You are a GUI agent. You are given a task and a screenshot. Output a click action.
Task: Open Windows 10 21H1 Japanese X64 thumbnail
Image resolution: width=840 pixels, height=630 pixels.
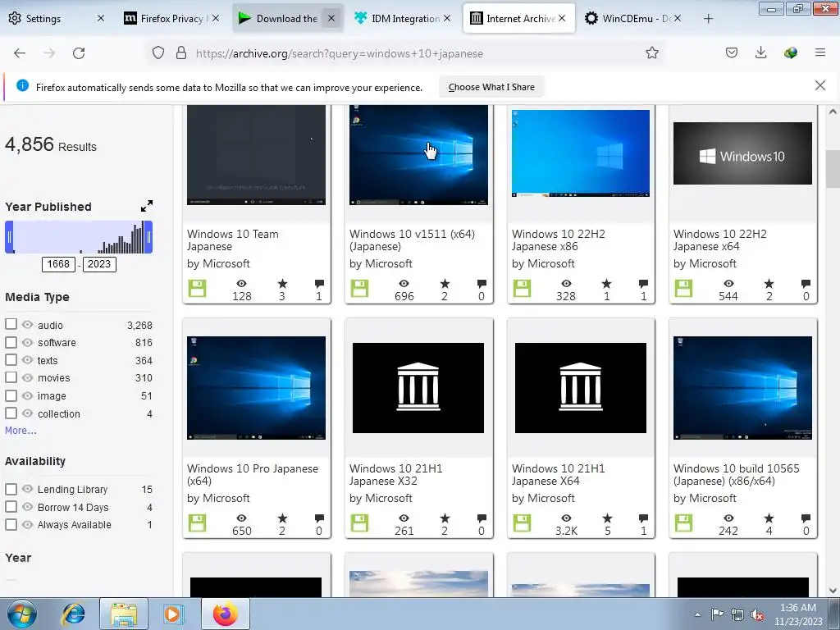point(580,388)
